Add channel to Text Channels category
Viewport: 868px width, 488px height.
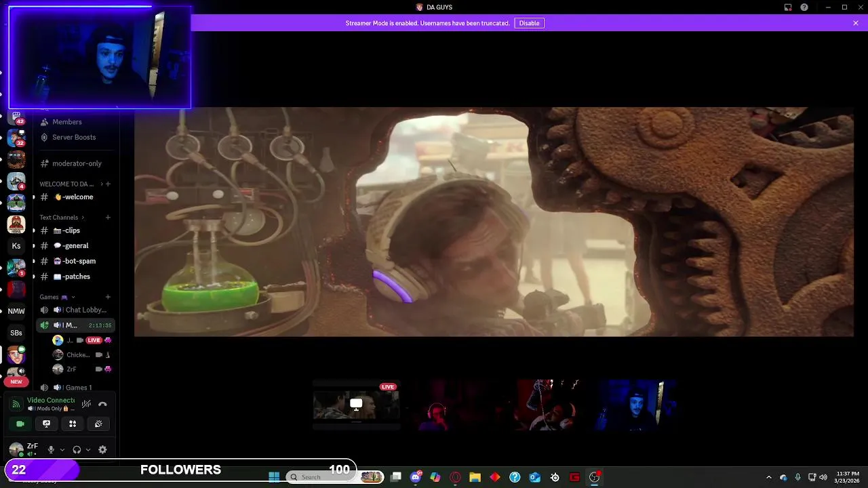click(x=108, y=218)
